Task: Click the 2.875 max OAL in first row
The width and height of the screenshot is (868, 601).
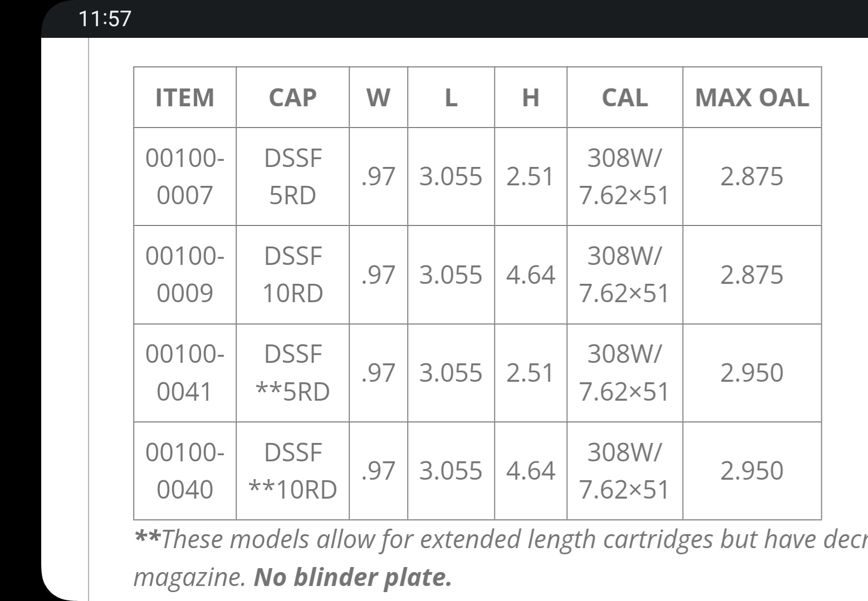Action: (x=752, y=176)
